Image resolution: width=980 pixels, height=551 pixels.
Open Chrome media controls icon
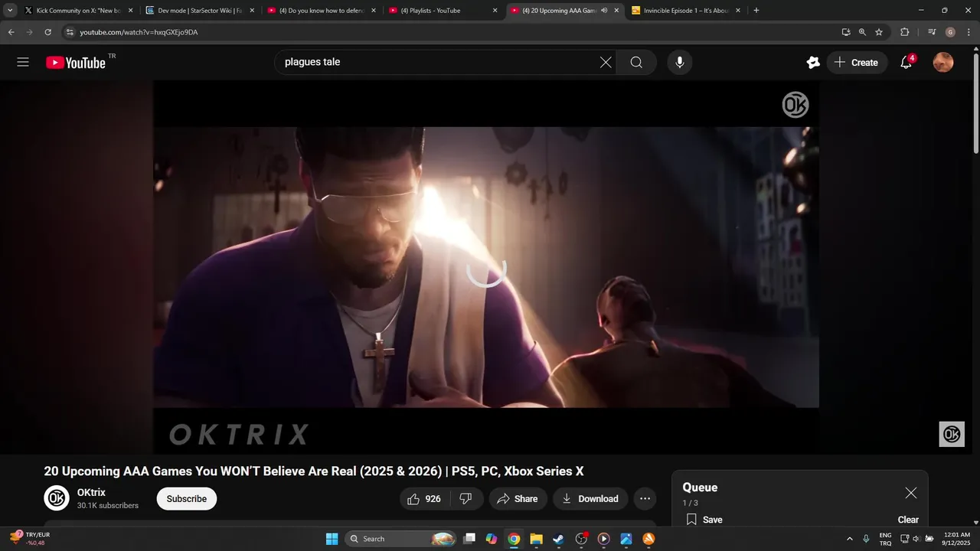point(932,32)
